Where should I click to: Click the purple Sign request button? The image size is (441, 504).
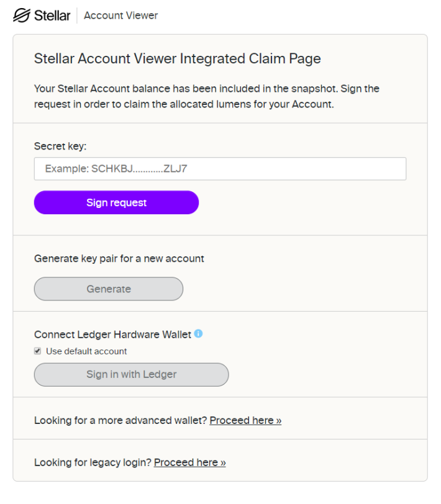click(116, 202)
